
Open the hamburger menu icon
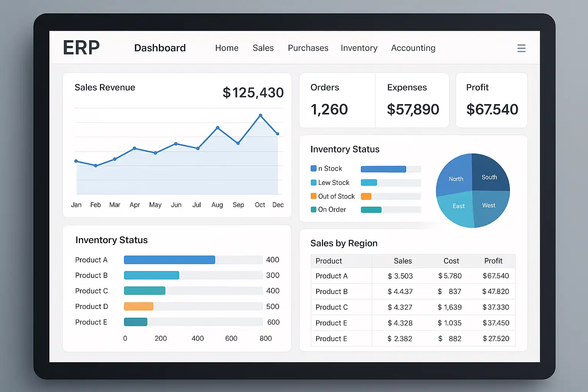coord(521,48)
